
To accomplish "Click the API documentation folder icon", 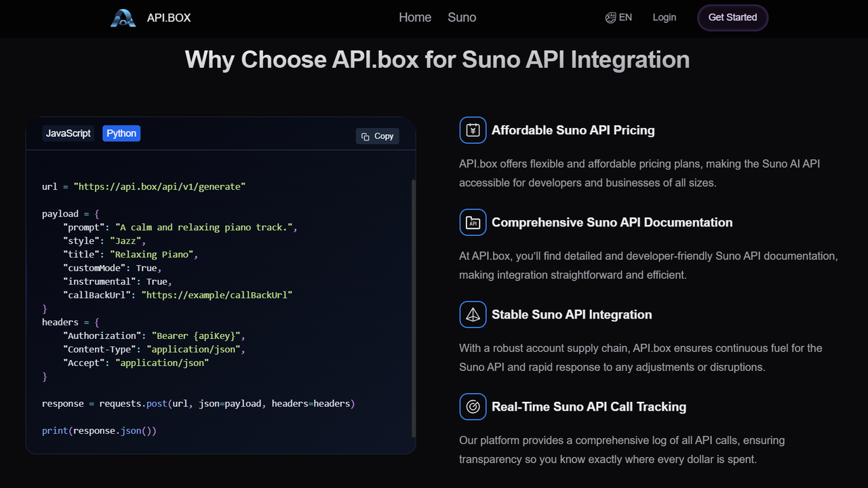I will (x=473, y=222).
